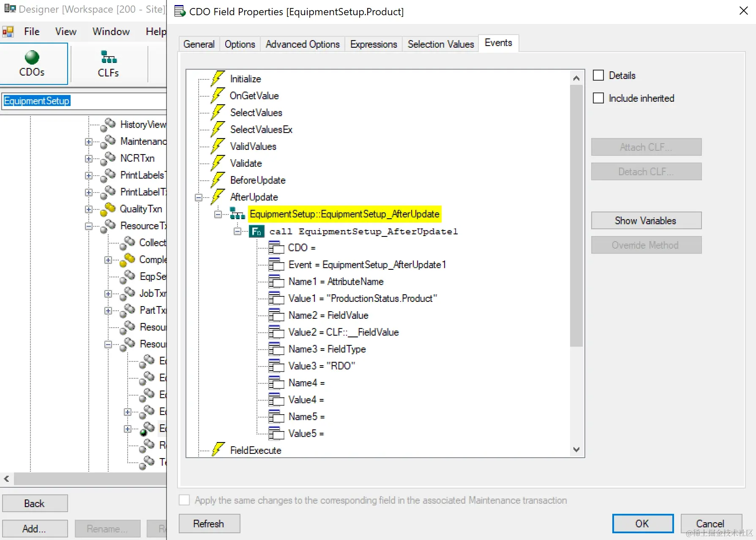Expand the NCRTxn tree node

89,158
